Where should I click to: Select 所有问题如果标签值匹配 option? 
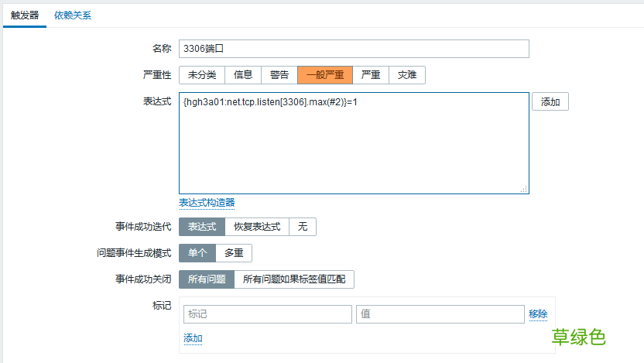click(x=294, y=279)
